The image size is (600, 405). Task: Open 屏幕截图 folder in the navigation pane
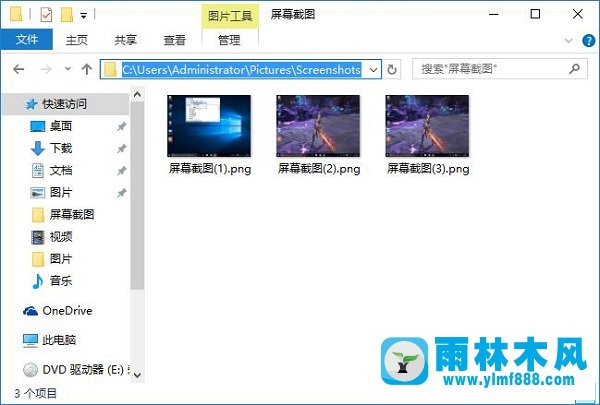tap(72, 214)
